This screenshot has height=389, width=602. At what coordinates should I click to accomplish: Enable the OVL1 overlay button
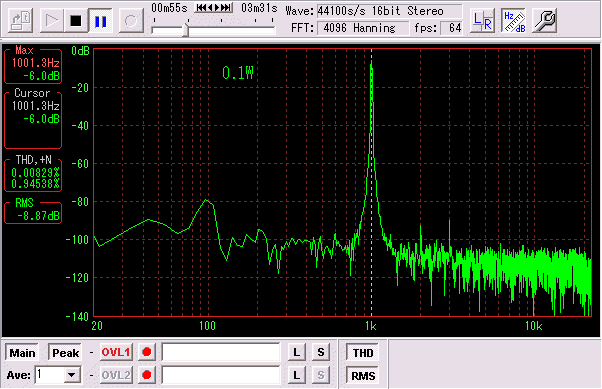[x=116, y=352]
